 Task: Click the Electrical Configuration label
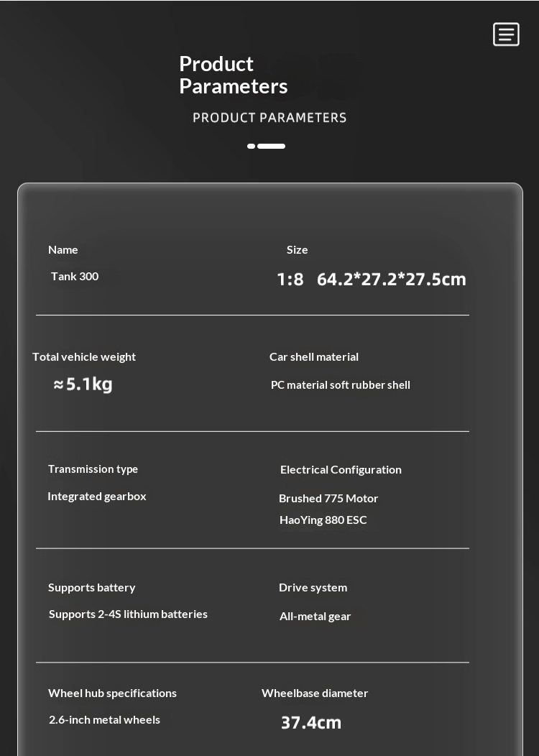(341, 470)
